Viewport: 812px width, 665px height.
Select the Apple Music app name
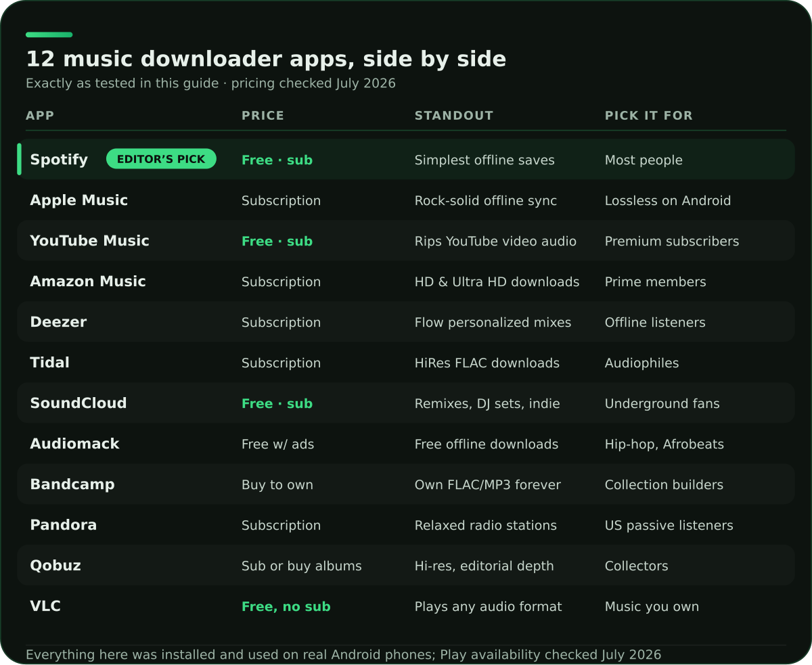pos(78,200)
